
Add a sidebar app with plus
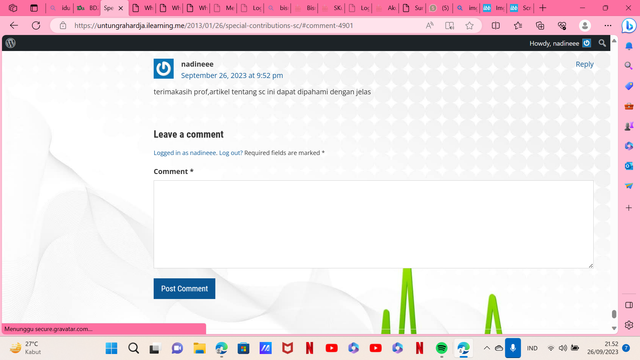tap(629, 208)
